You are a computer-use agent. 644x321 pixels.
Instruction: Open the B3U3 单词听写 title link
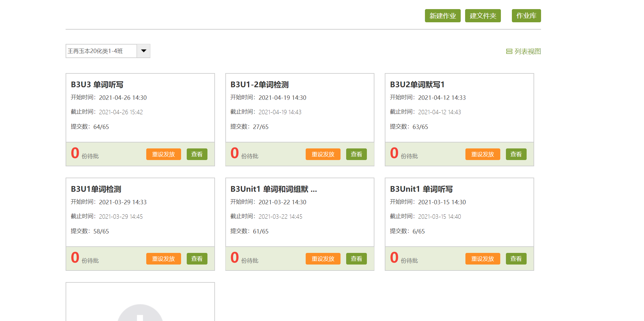(97, 85)
